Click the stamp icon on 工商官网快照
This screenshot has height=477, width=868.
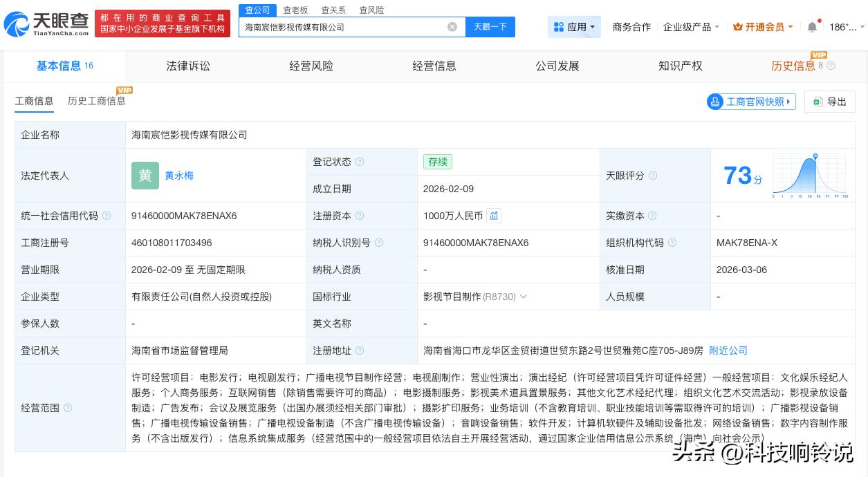pyautogui.click(x=715, y=102)
